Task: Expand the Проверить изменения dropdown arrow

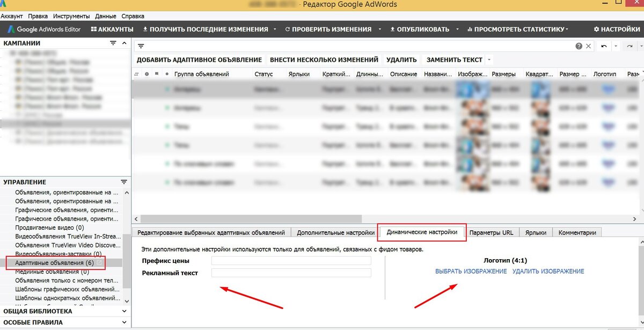Action: click(x=379, y=29)
